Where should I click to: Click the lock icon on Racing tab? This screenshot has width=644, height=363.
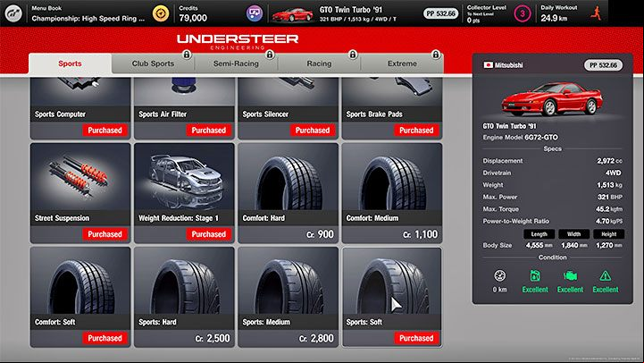tap(353, 55)
